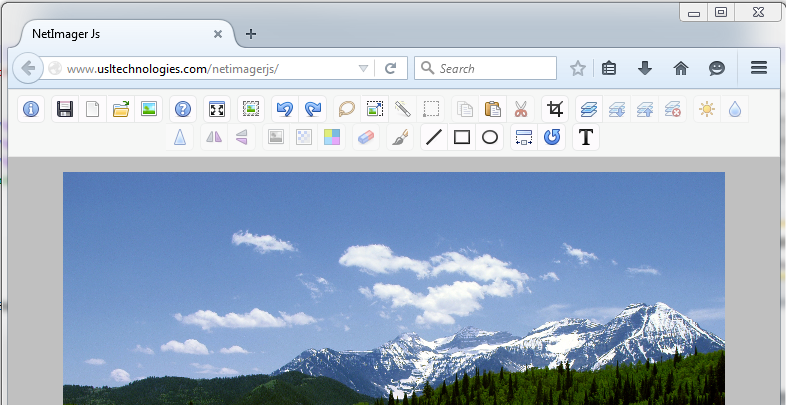This screenshot has height=405, width=786.
Task: Select the magic wand tool
Action: [403, 109]
